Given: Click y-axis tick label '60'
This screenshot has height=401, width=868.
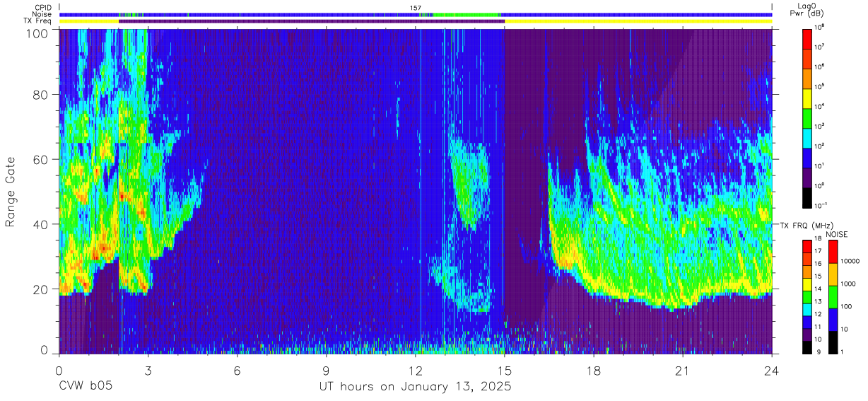Looking at the screenshot, I should (x=41, y=160).
